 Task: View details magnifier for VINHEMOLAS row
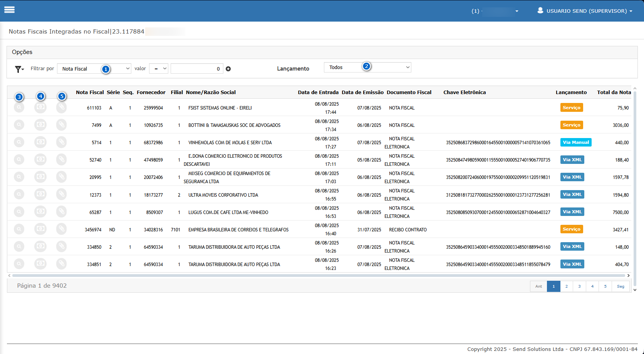19,142
